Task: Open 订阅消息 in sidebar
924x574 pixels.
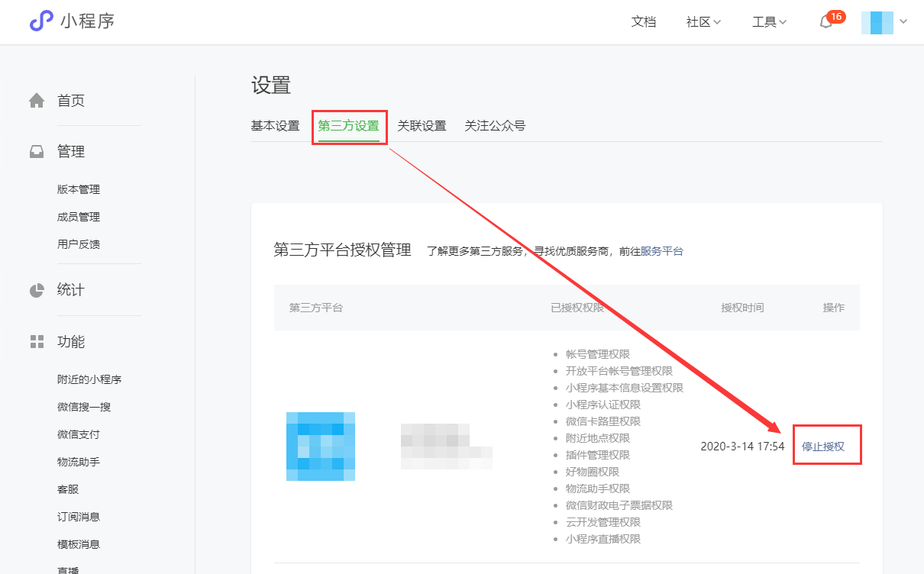Action: point(79,517)
